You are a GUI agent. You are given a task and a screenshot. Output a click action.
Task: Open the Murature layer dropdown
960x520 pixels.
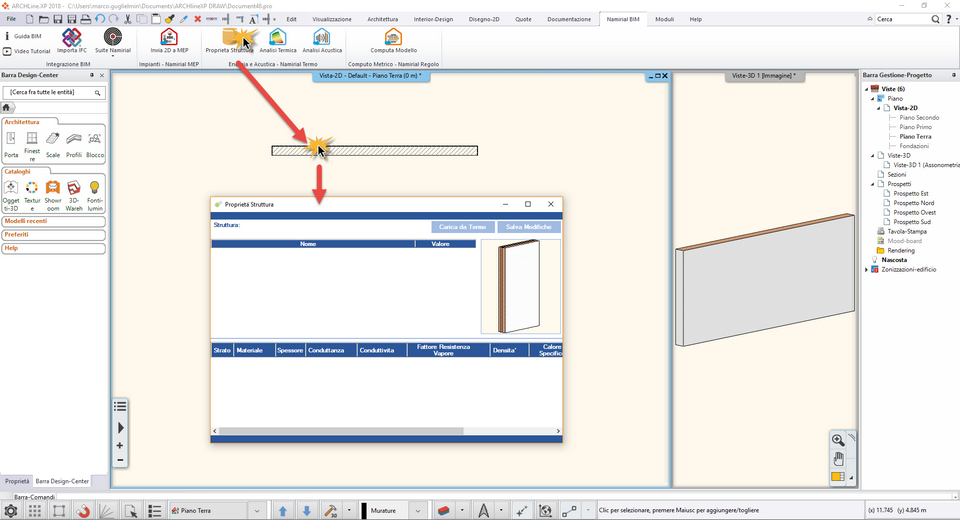click(x=418, y=510)
